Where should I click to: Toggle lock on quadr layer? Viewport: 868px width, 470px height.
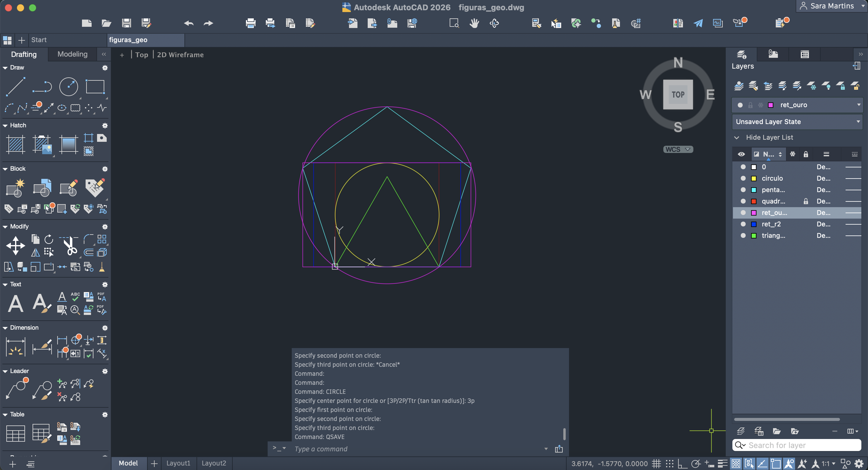click(x=805, y=201)
